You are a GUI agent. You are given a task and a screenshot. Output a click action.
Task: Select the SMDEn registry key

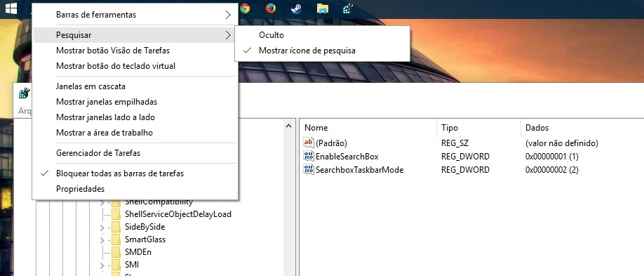pos(138,251)
